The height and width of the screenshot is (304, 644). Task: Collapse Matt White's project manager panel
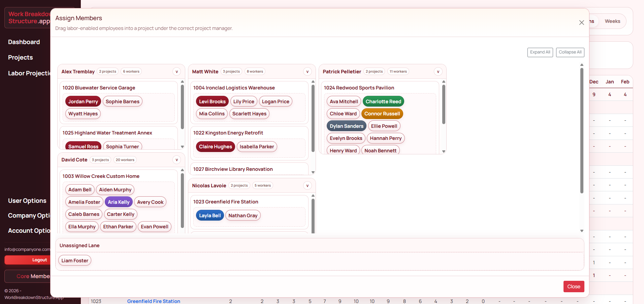307,72
